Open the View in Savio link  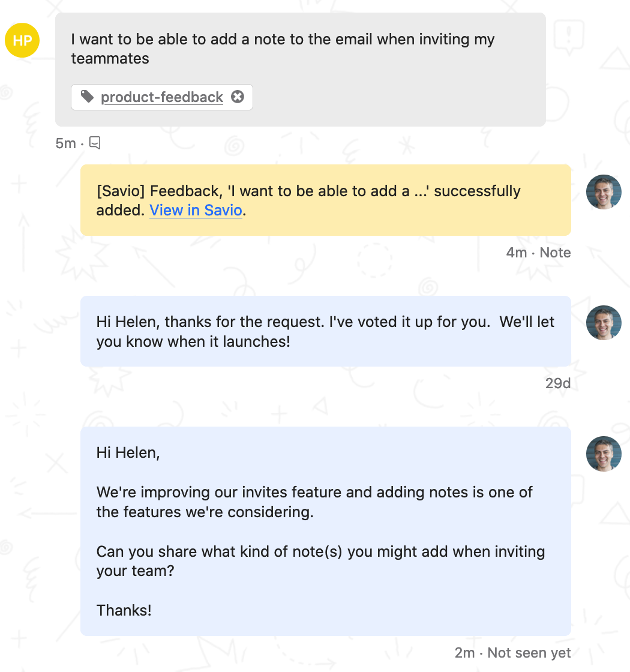click(196, 211)
